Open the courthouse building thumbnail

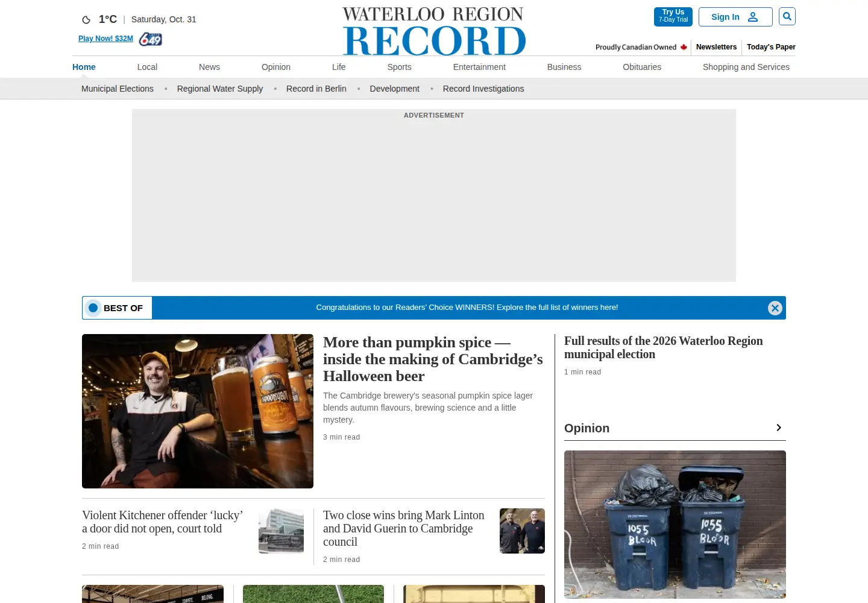[x=281, y=531]
